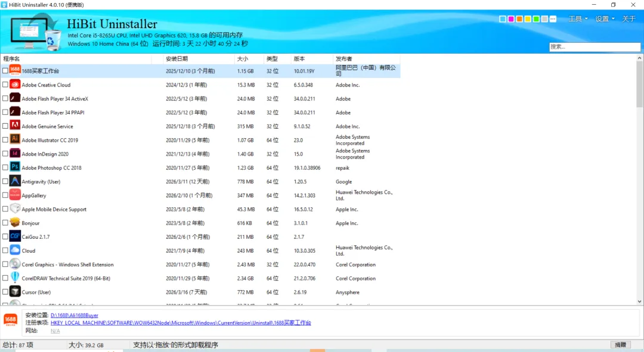Select the Adobe InDesign 2020 row name
The height and width of the screenshot is (352, 644).
pyautogui.click(x=45, y=154)
